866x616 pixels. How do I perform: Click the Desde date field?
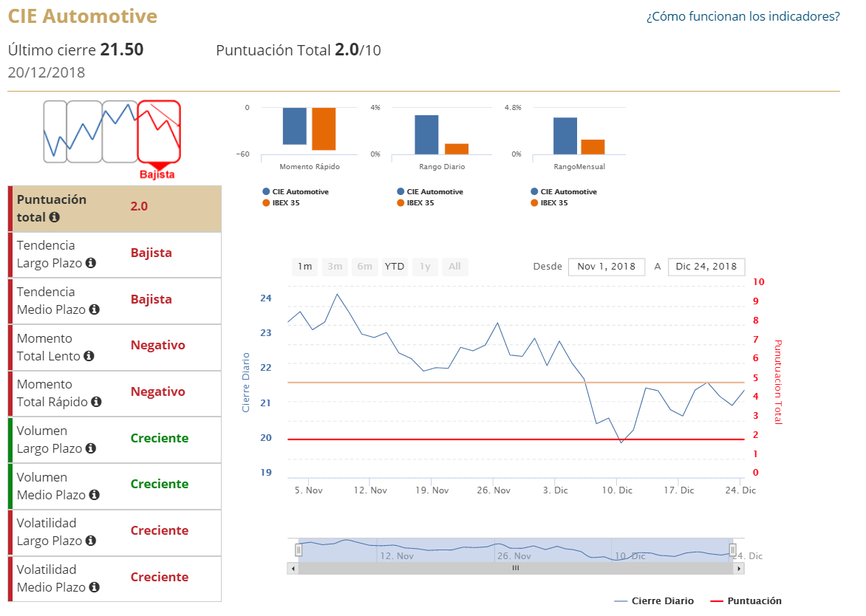click(606, 267)
